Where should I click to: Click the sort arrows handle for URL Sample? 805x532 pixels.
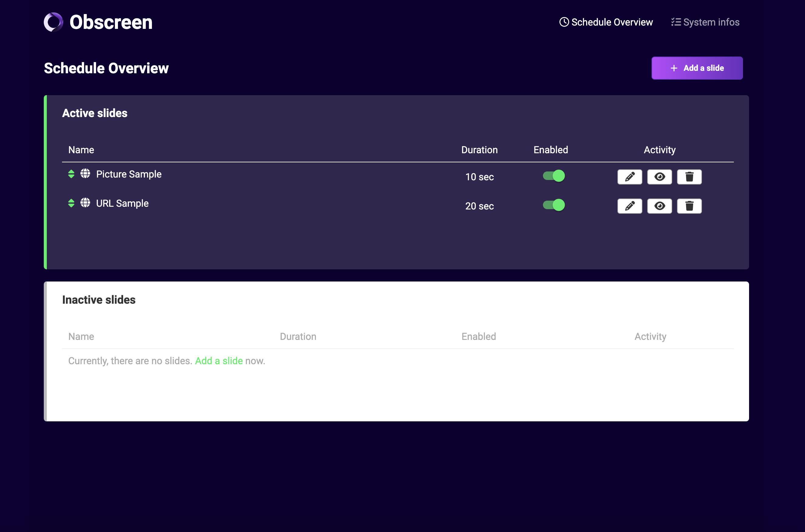tap(71, 203)
